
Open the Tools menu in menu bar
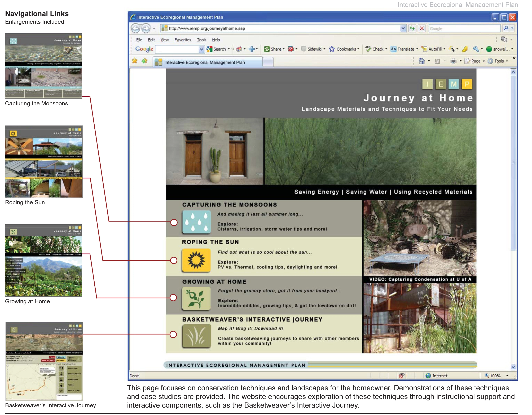coord(201,40)
